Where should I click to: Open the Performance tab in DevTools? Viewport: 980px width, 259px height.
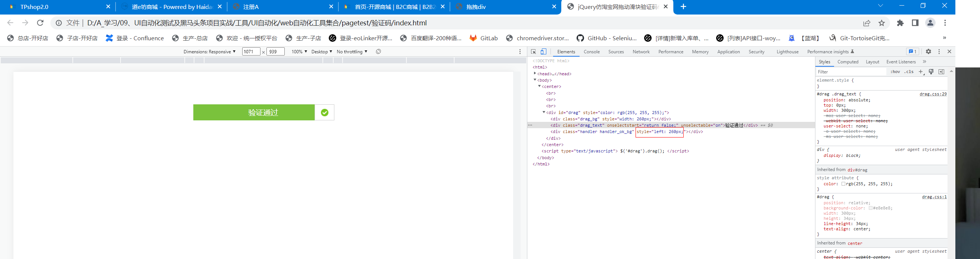click(671, 52)
